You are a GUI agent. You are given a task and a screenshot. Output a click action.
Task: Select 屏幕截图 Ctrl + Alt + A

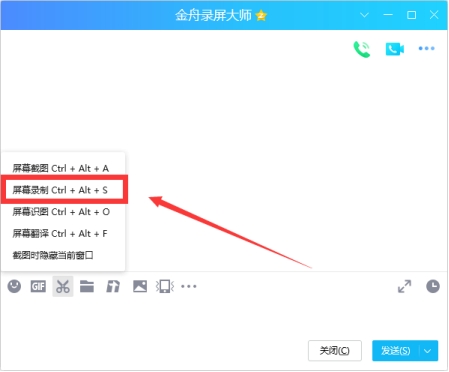pyautogui.click(x=61, y=168)
